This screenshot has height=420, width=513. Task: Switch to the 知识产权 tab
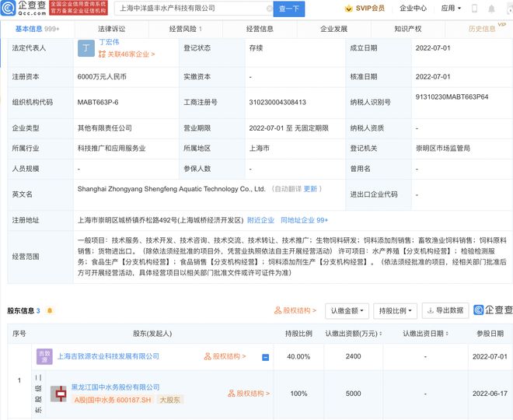(407, 29)
